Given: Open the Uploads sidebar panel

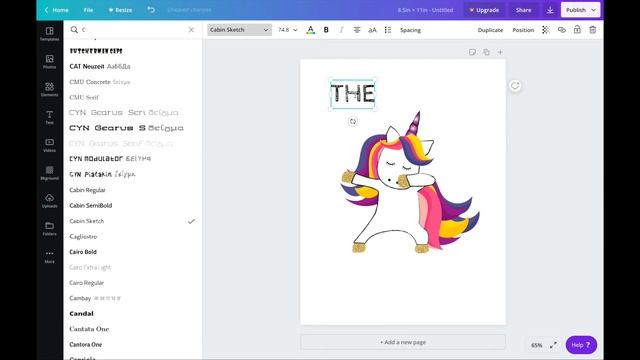Looking at the screenshot, I should pos(49,201).
